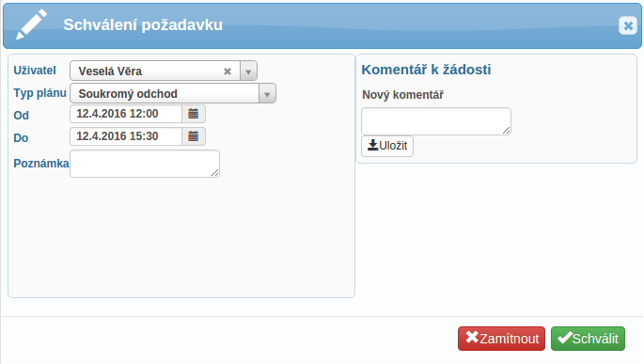Viewport: 644px width, 364px height.
Task: Reject the request with Zamítnout
Action: point(501,339)
